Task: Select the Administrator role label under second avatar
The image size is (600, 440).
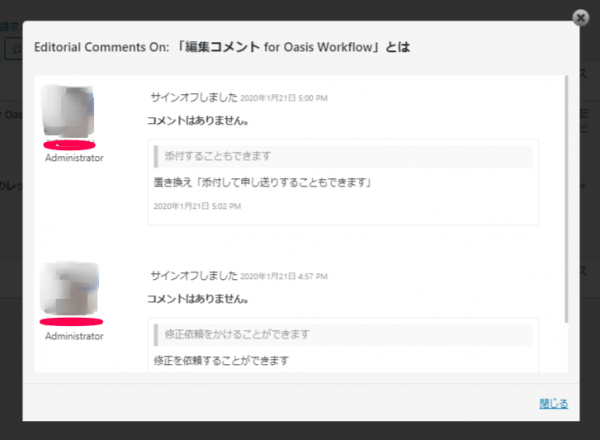Action: point(74,336)
